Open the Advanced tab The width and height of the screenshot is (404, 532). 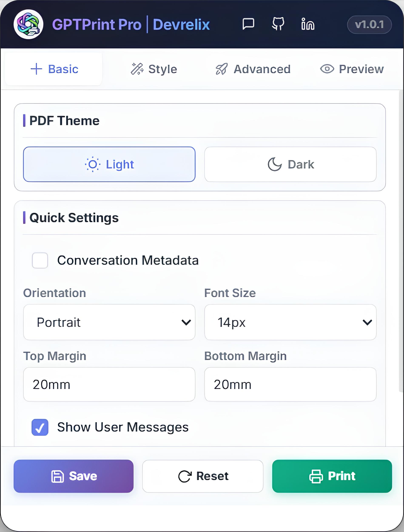click(x=253, y=69)
